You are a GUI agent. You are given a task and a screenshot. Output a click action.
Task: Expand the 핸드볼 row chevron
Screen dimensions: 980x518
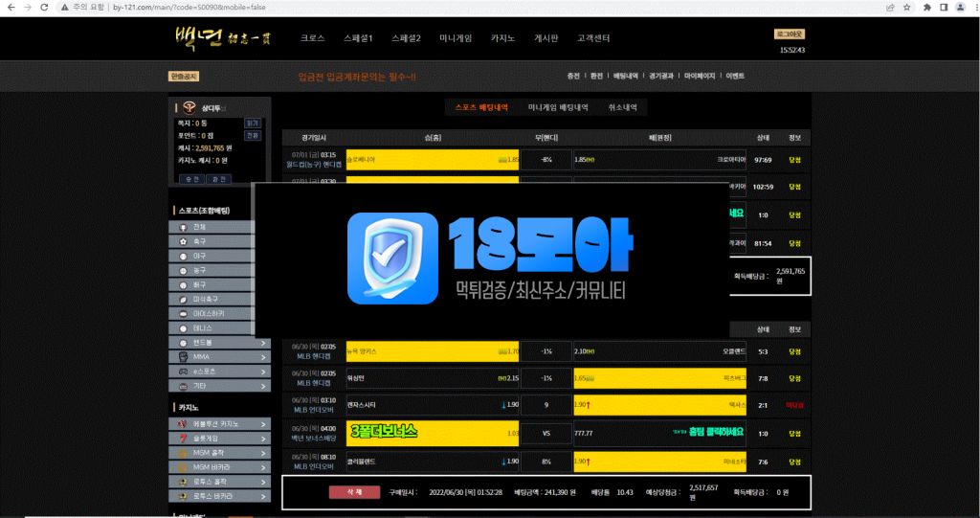(x=263, y=343)
